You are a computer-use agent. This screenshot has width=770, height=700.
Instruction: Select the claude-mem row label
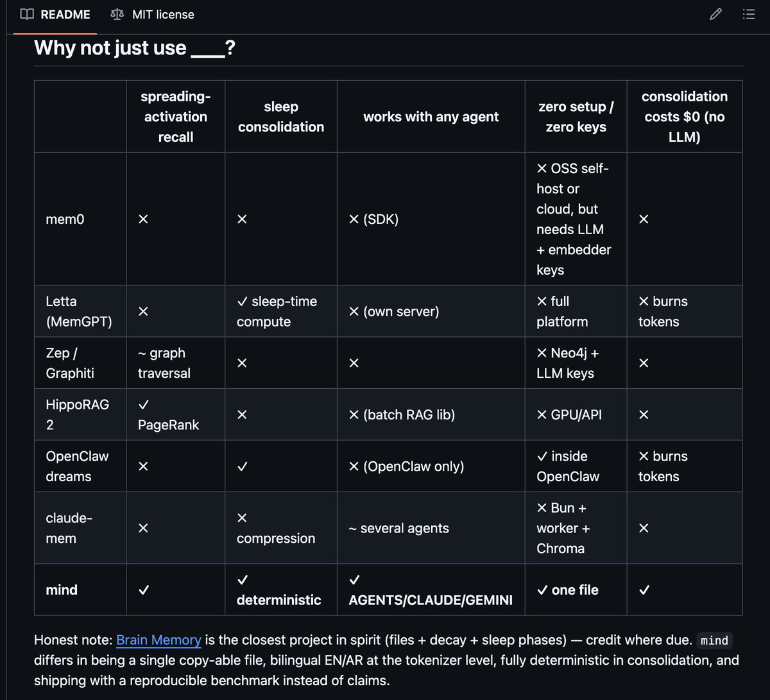(69, 528)
